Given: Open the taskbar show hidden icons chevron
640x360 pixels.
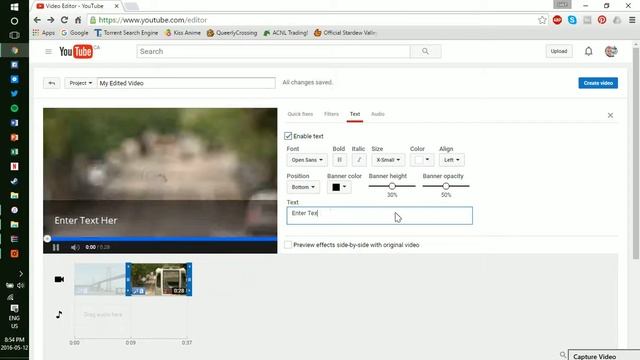Looking at the screenshot, I should coord(21,273).
